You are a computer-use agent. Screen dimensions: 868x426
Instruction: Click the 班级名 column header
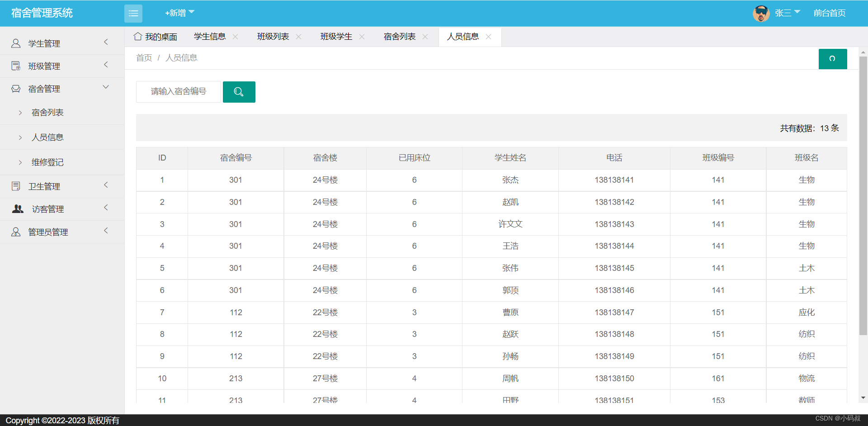point(807,158)
